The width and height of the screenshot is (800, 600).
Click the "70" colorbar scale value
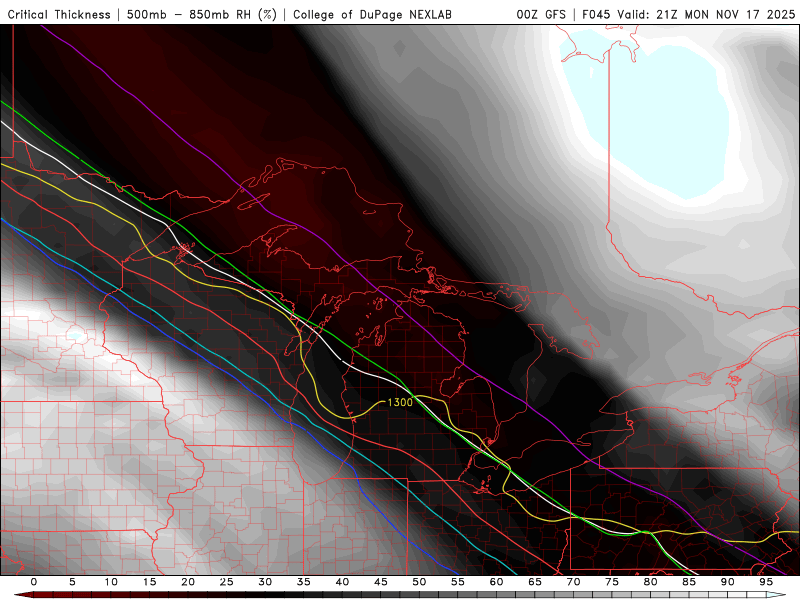point(573,582)
